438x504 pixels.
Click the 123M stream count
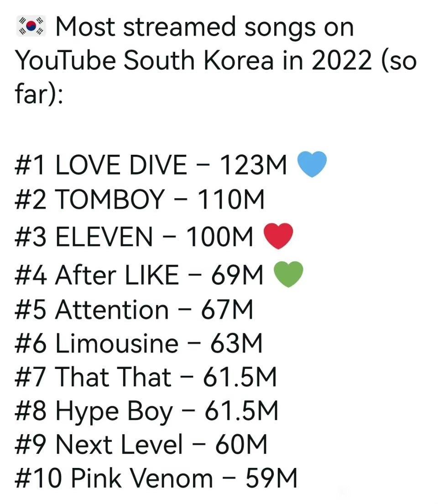tap(254, 165)
